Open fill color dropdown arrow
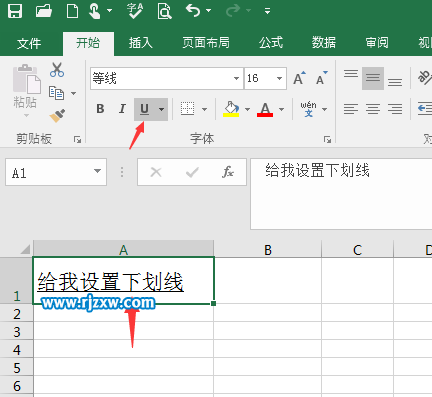 [x=247, y=109]
